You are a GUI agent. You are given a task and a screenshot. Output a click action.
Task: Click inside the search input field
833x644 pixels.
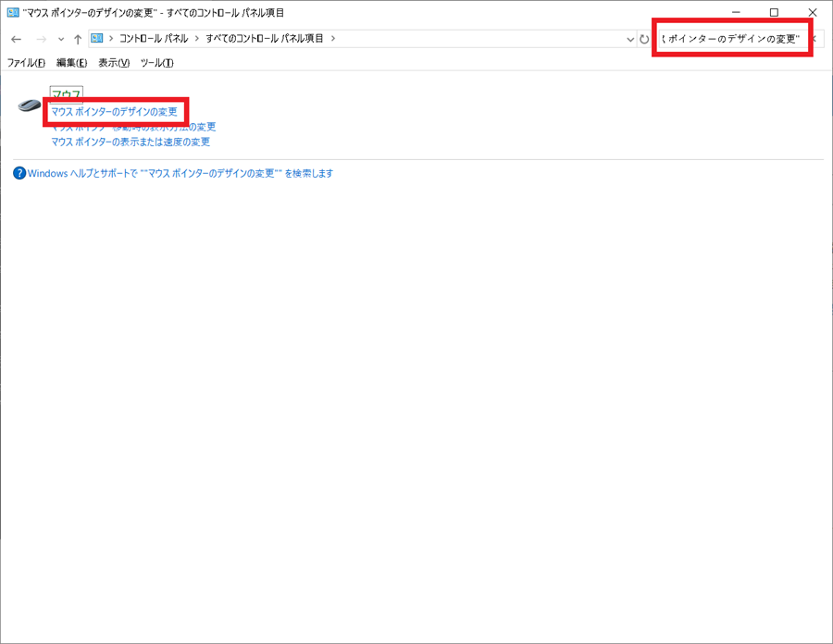[731, 37]
